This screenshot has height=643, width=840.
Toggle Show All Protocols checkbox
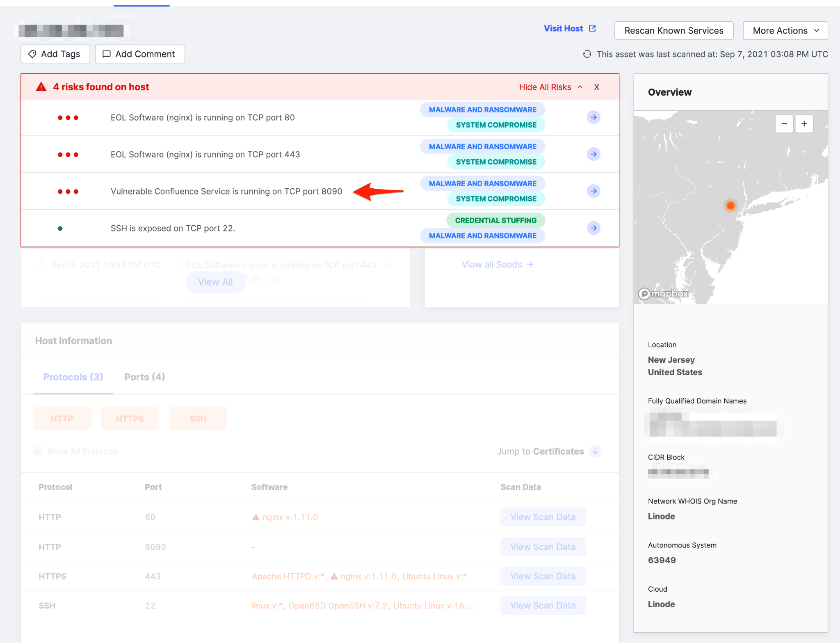tap(38, 451)
